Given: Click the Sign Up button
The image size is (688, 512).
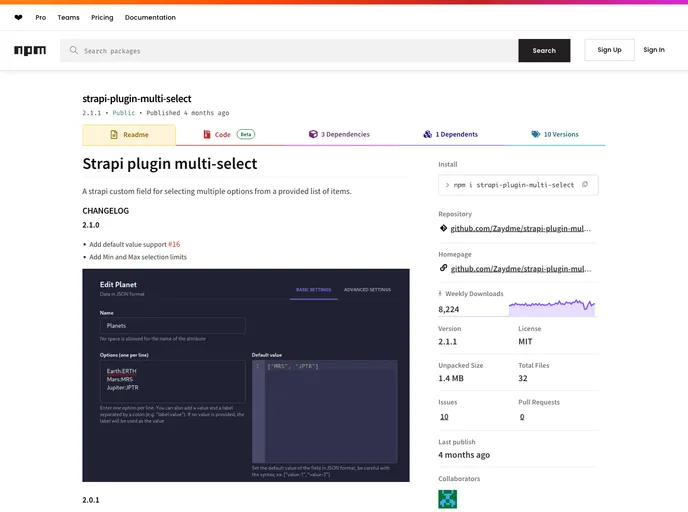Looking at the screenshot, I should (609, 50).
